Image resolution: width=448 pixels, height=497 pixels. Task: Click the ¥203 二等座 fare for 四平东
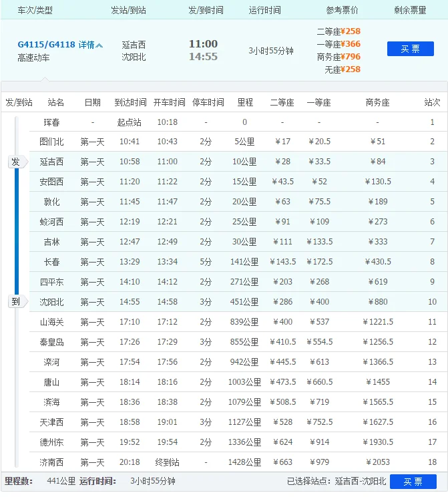click(x=282, y=282)
